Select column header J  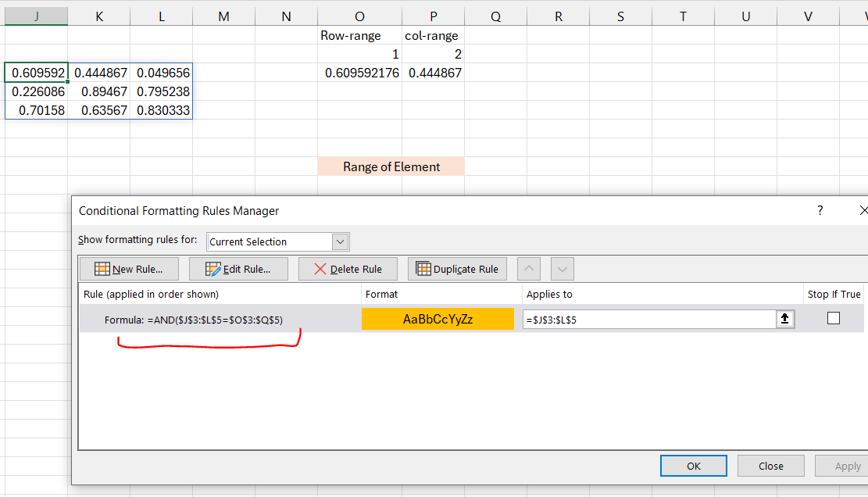click(x=36, y=16)
